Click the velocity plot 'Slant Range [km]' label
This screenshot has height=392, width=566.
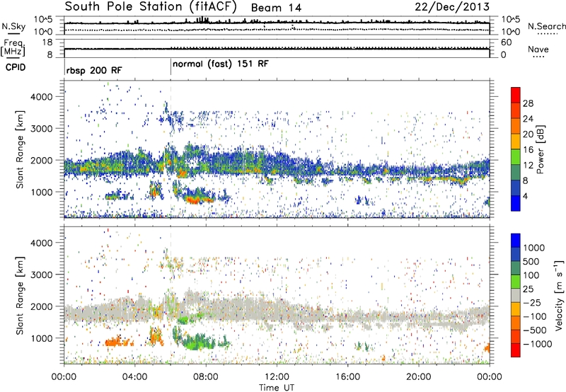point(20,296)
